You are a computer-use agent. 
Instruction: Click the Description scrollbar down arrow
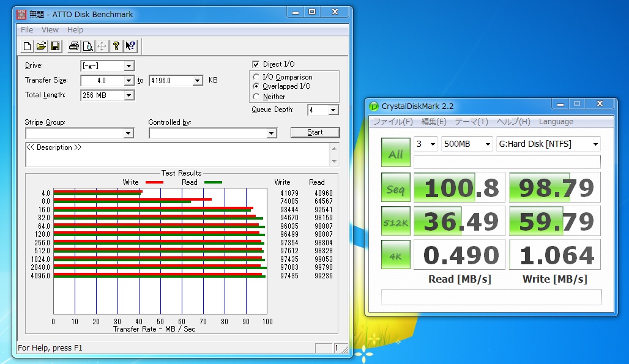point(334,161)
